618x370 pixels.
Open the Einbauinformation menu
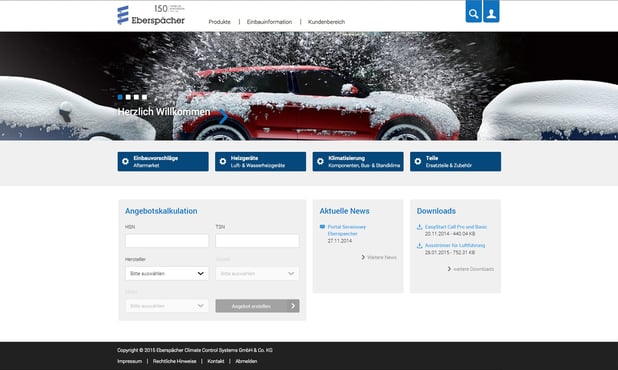(x=270, y=22)
